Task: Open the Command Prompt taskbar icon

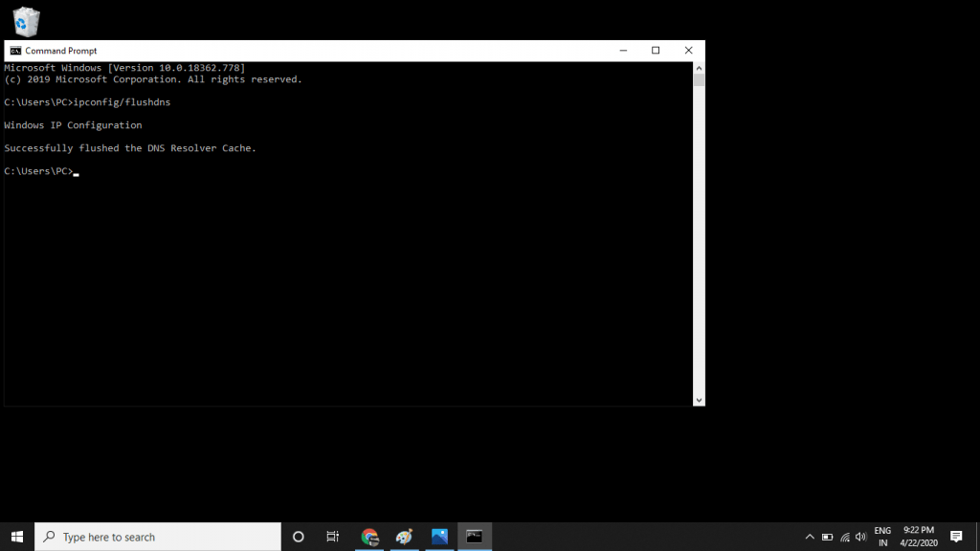Action: click(x=475, y=537)
